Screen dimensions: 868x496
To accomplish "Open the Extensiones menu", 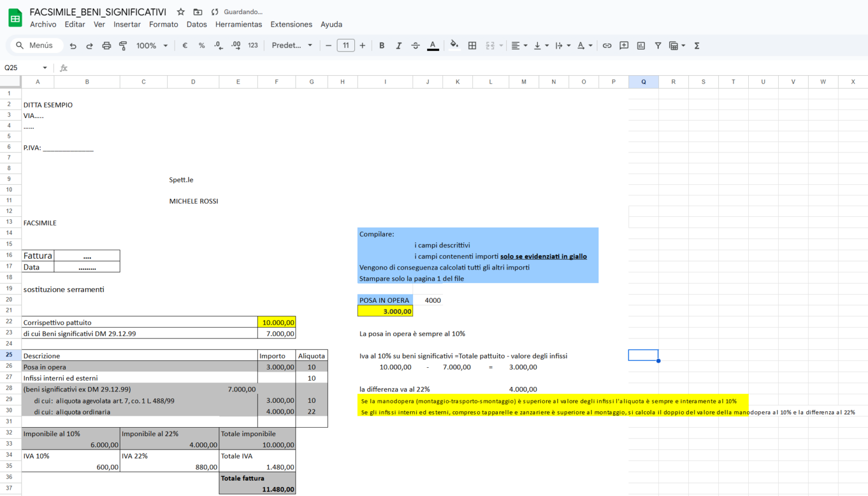I will point(291,24).
